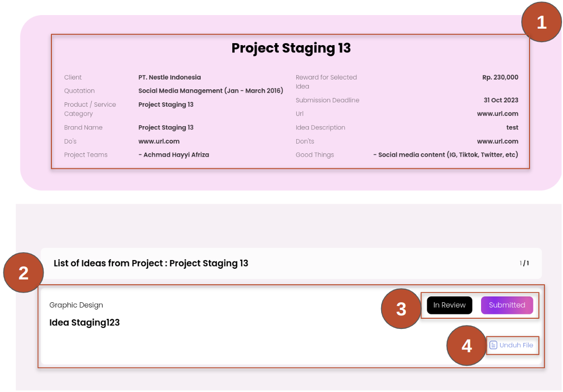563x392 pixels.
Task: Click the numbered circle marker 3
Action: (x=401, y=309)
